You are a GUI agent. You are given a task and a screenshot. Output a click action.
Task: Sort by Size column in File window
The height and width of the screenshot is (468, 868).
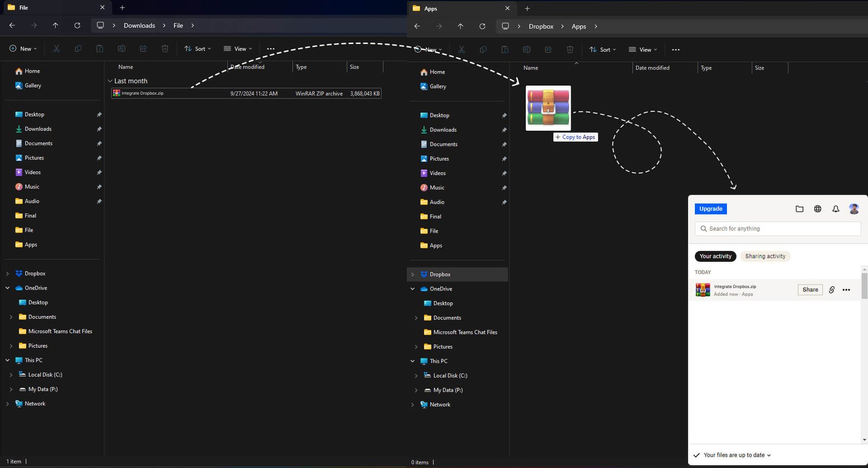(365, 67)
